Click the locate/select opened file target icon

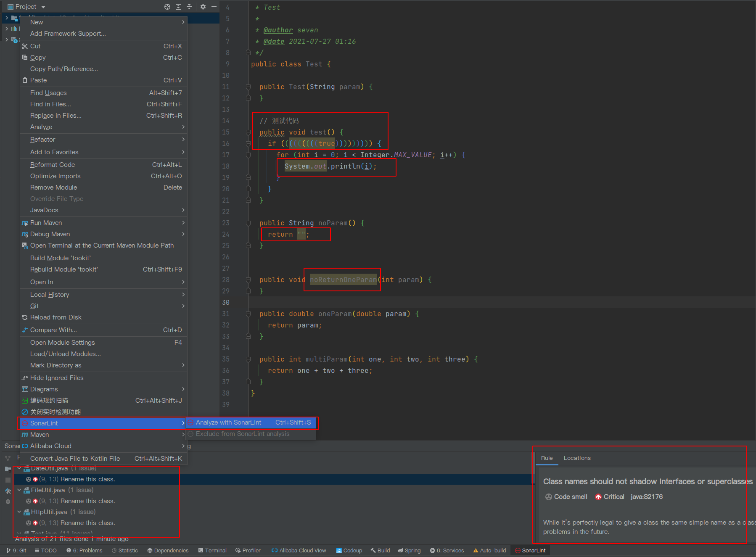click(167, 7)
